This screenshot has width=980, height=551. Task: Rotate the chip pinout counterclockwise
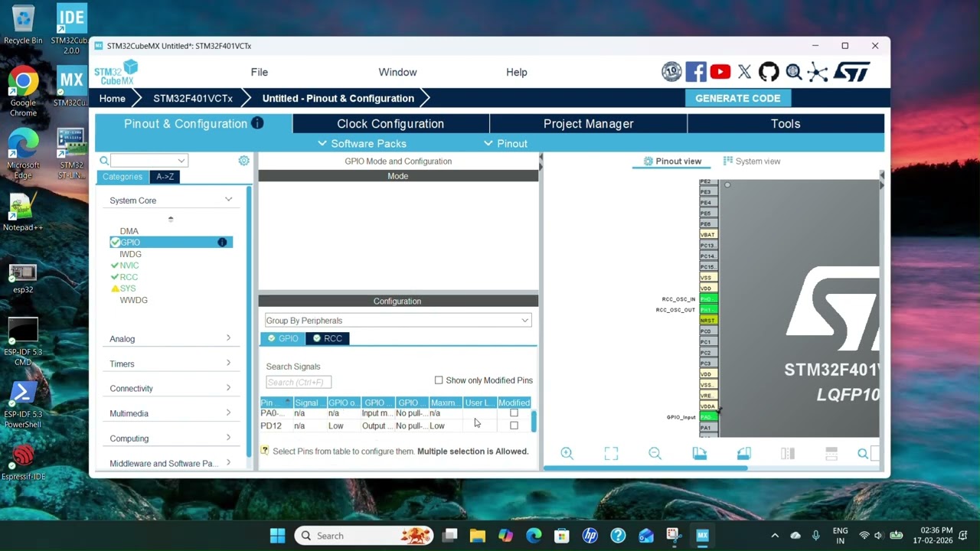(743, 453)
